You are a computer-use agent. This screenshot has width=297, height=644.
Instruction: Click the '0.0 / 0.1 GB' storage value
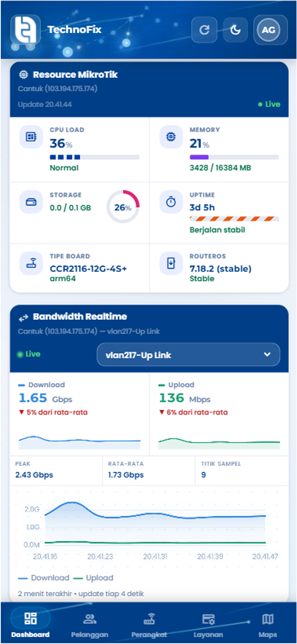[x=70, y=208]
